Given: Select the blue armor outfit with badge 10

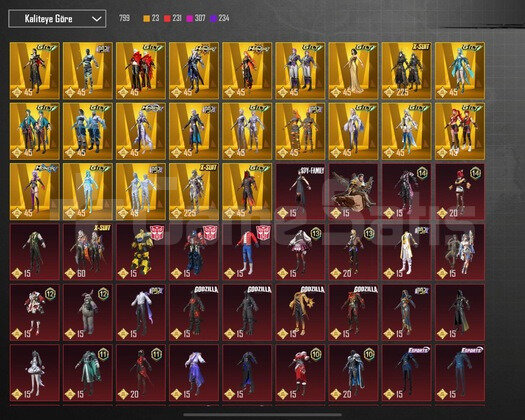Looking at the screenshot, I should [x=353, y=373].
